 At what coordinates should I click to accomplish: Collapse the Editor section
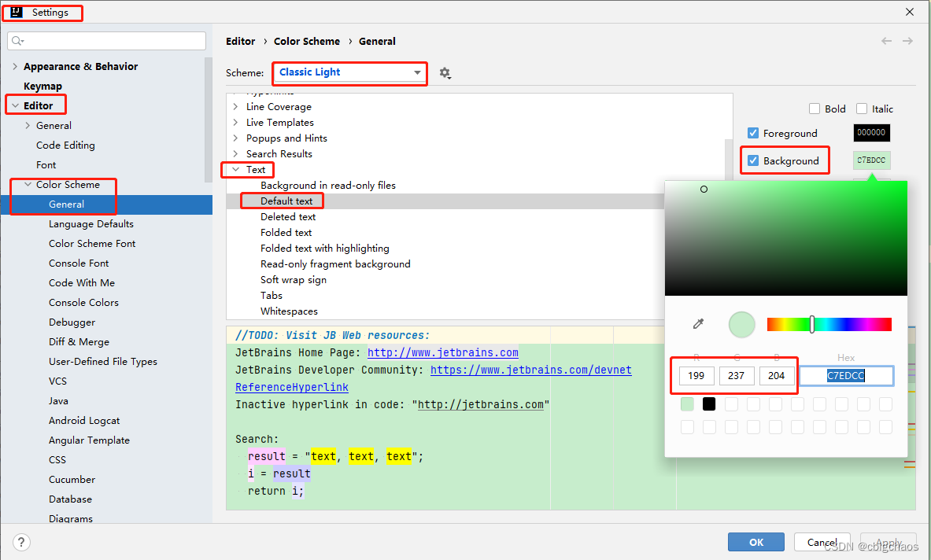click(15, 105)
